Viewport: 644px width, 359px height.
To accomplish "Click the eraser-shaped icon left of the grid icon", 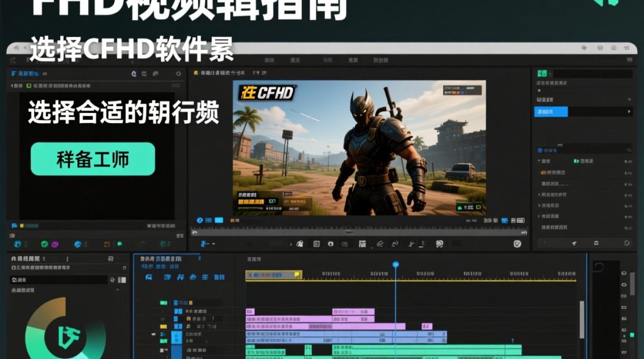I will point(300,244).
